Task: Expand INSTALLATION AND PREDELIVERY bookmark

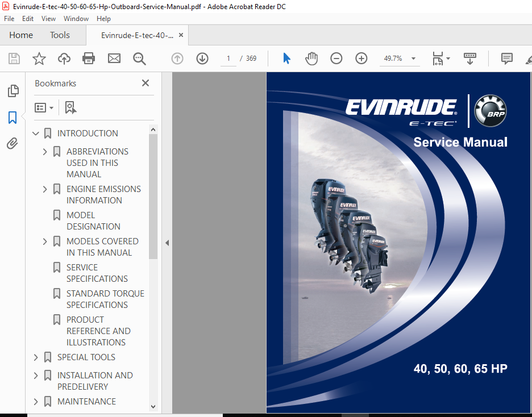Action: 36,376
